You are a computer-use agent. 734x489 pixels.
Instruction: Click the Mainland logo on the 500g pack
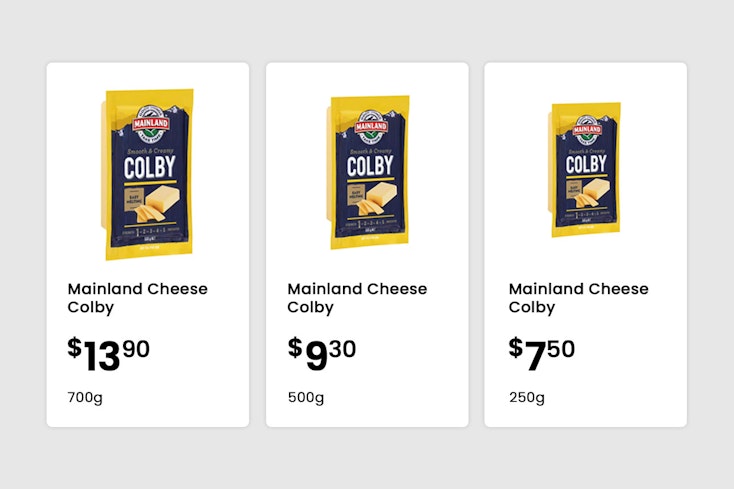[370, 127]
